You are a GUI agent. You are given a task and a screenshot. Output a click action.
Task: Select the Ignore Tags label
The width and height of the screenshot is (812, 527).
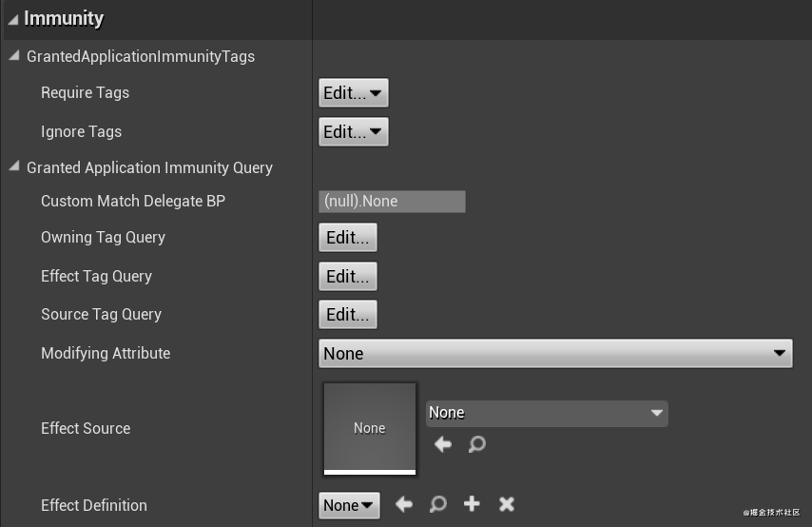pos(82,131)
